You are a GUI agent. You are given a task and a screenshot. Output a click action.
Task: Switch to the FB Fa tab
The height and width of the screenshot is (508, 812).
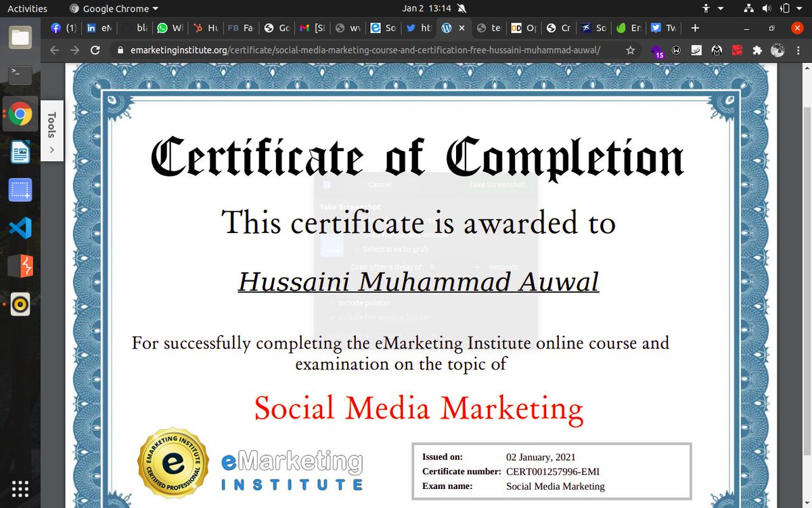coord(241,28)
